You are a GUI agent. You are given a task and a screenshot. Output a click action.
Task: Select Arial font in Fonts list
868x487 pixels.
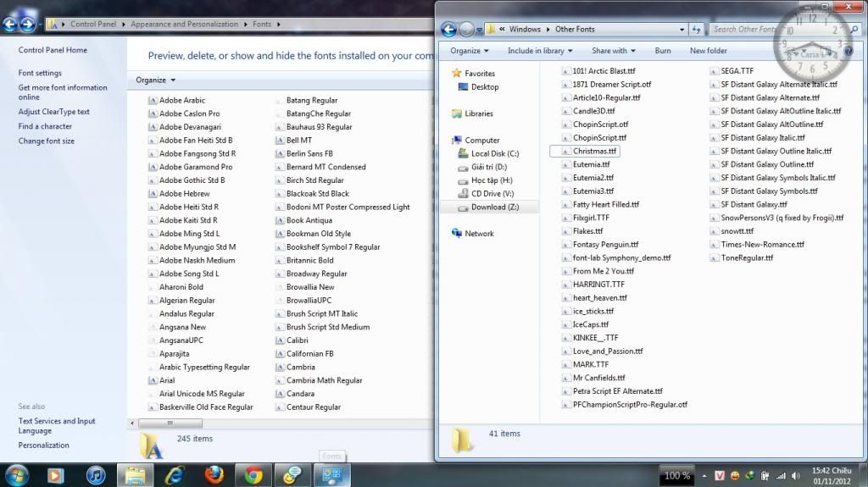click(x=161, y=380)
